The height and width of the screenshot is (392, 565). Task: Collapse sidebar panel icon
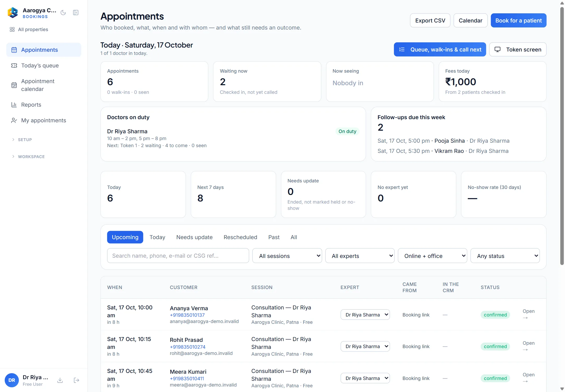(76, 13)
